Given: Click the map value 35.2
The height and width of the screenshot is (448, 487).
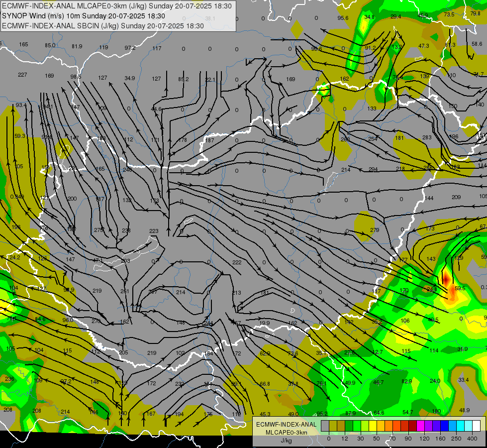Looking at the screenshot, I should (x=377, y=322).
